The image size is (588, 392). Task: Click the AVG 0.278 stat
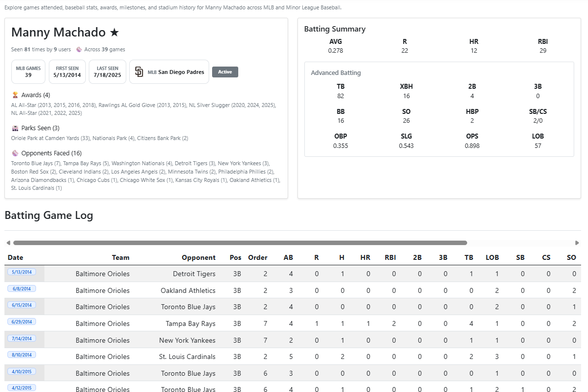tap(335, 46)
